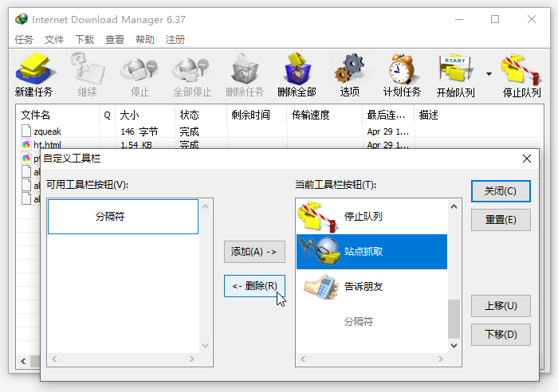Click the Delete All (删除全部) toolbar icon

click(x=297, y=69)
